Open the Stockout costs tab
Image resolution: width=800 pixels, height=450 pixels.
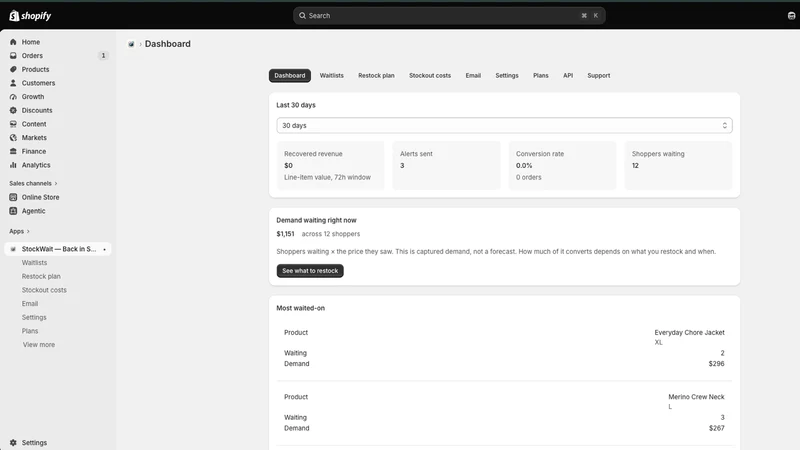tap(430, 76)
